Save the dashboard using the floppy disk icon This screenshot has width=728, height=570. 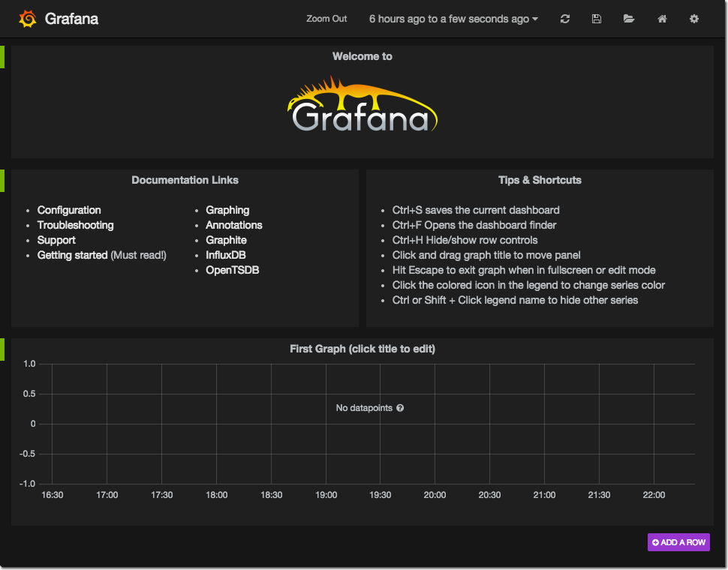[x=597, y=19]
